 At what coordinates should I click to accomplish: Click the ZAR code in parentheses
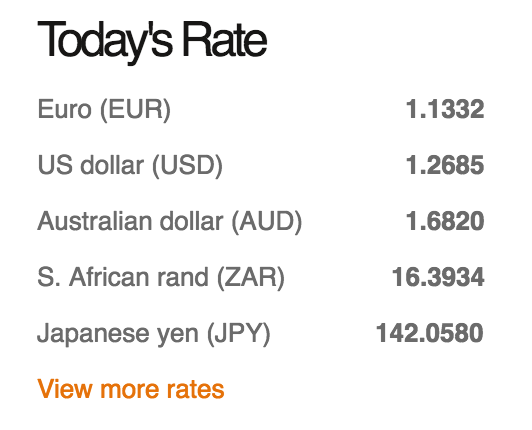click(251, 277)
